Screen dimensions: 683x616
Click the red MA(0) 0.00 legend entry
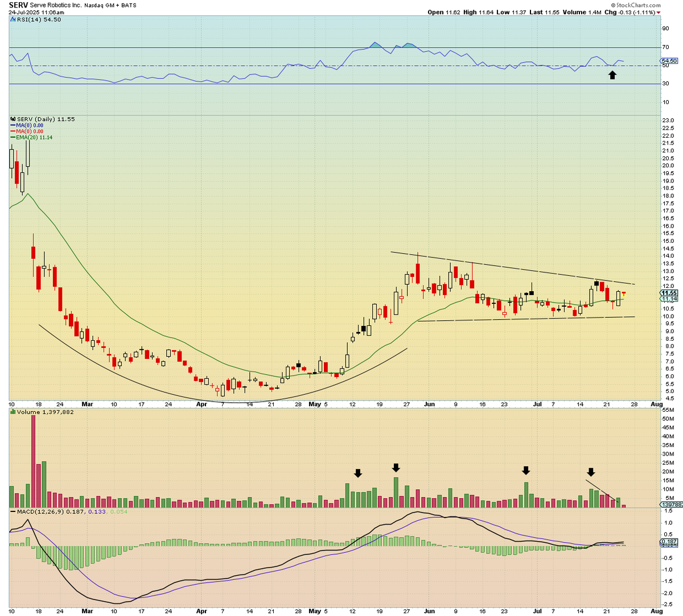[27, 131]
